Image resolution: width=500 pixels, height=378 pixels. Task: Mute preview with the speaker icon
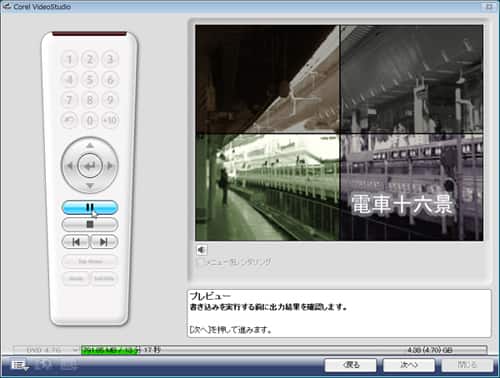coord(201,250)
